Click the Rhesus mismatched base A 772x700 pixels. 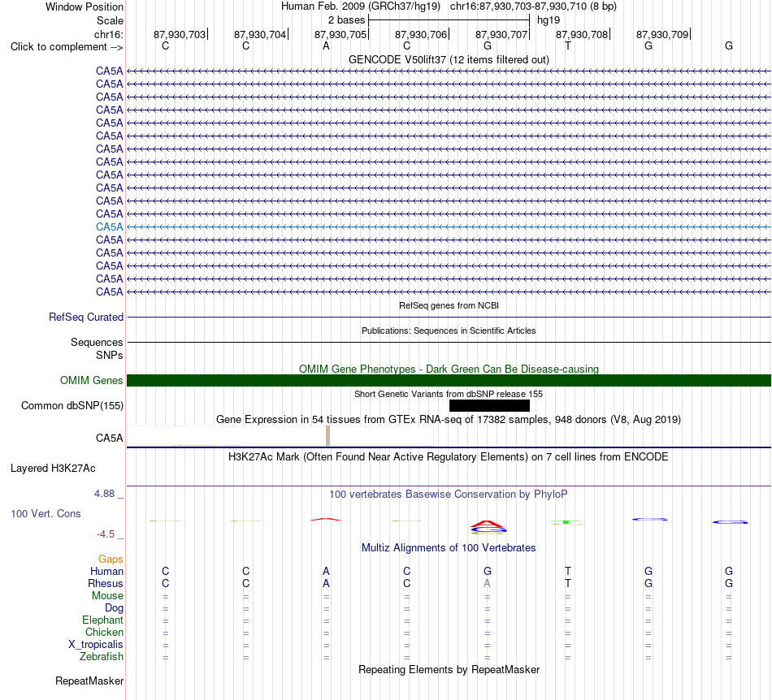tap(487, 583)
